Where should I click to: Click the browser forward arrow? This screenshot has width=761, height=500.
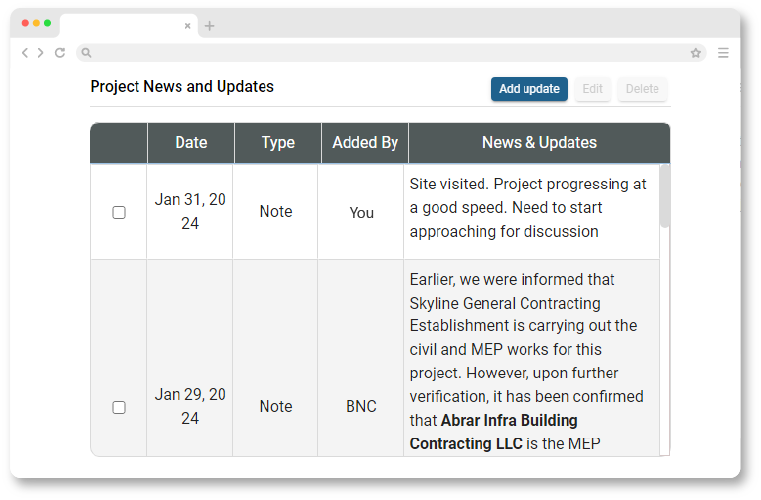click(40, 53)
